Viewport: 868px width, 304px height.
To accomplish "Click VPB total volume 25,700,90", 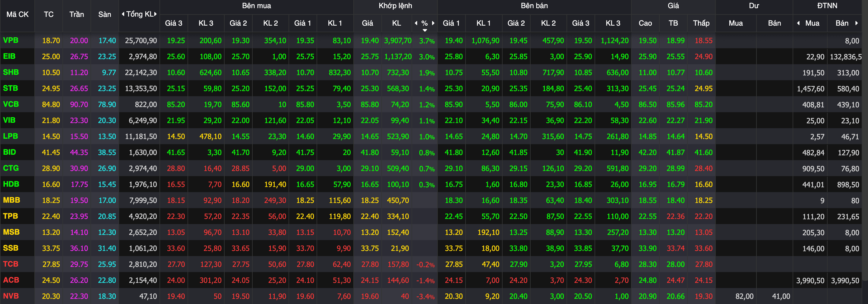I will click(141, 41).
